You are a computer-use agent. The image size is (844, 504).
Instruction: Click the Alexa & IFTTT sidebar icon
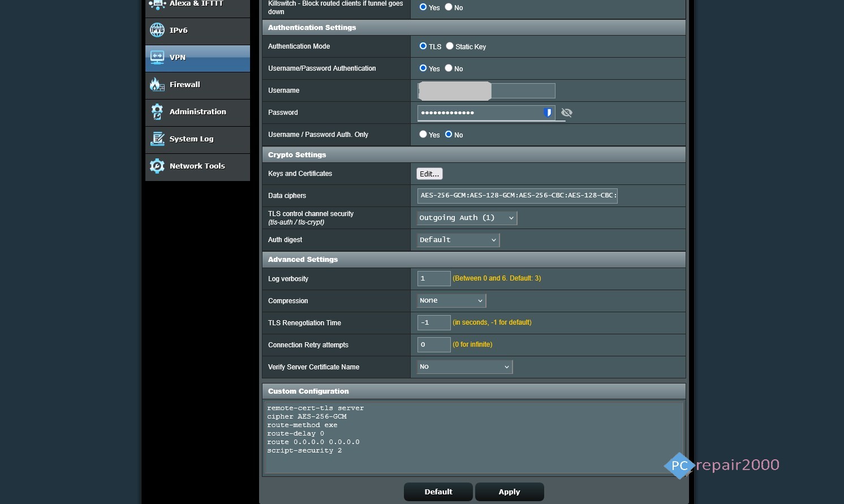tap(157, 5)
